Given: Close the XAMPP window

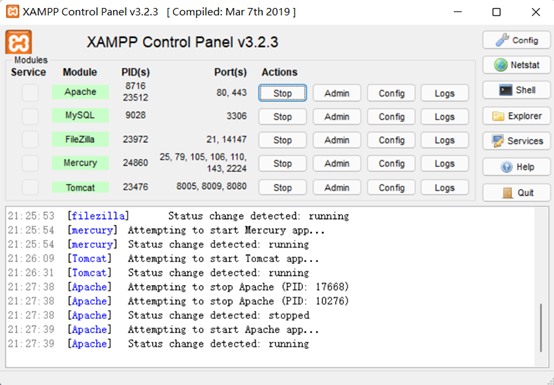Looking at the screenshot, I should [536, 12].
